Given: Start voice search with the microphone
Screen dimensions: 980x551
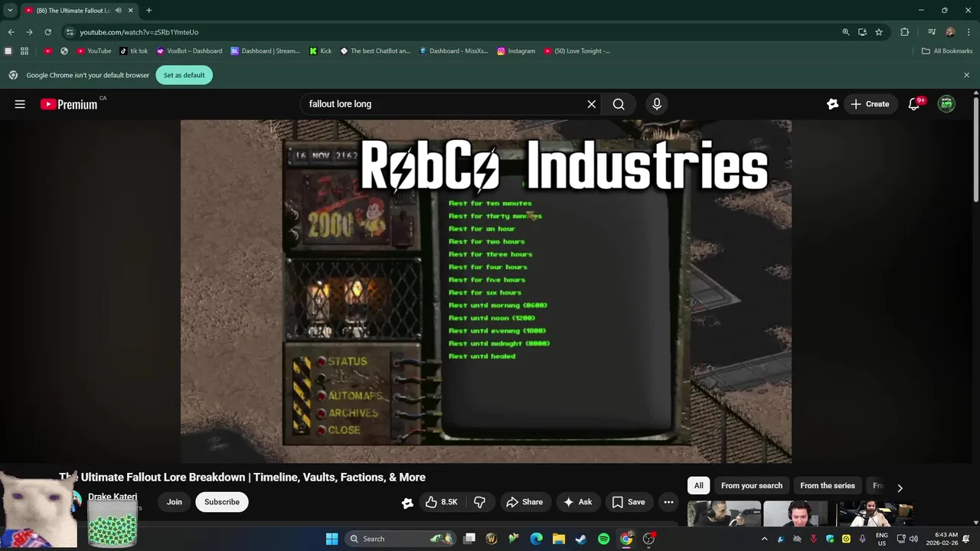Looking at the screenshot, I should point(657,104).
